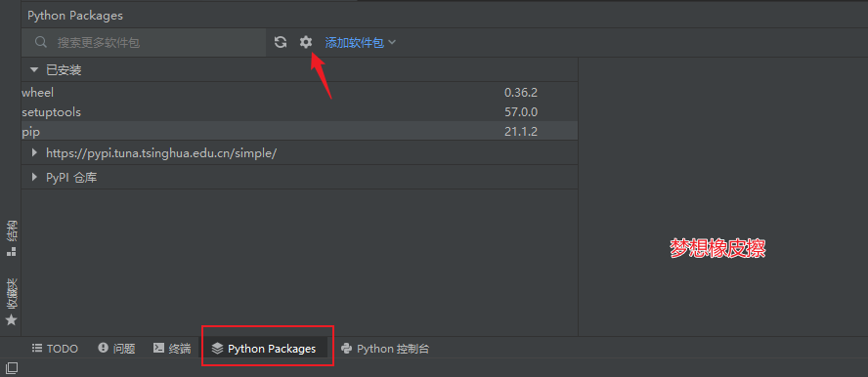Open the Python 控制台 tab

pos(385,349)
